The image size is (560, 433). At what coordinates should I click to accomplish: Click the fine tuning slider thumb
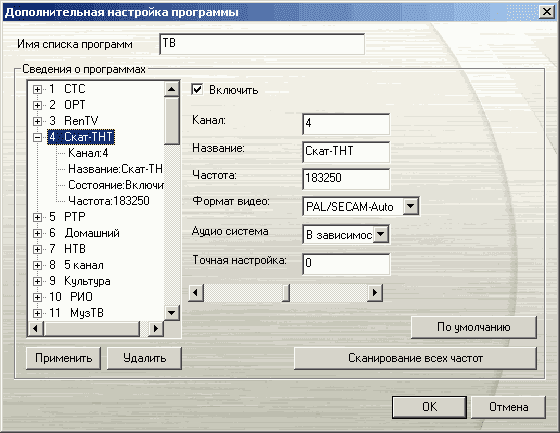click(x=286, y=293)
